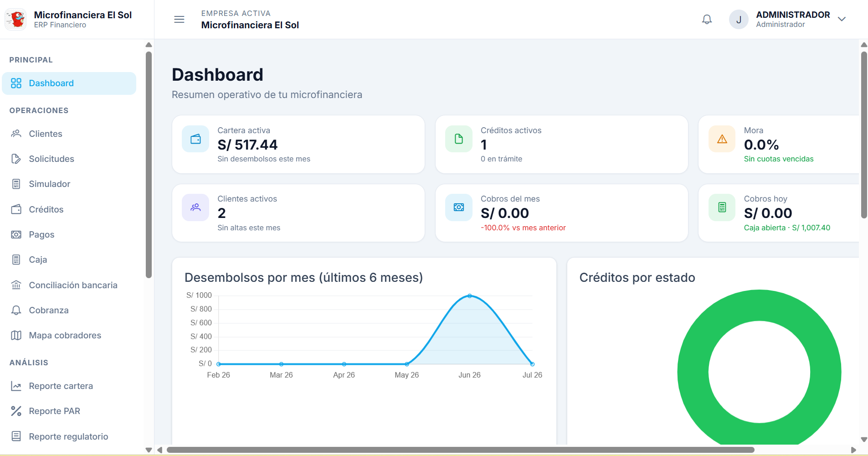Click the '-100.0% vs mes anterior' text
This screenshot has height=456, width=868.
click(523, 228)
